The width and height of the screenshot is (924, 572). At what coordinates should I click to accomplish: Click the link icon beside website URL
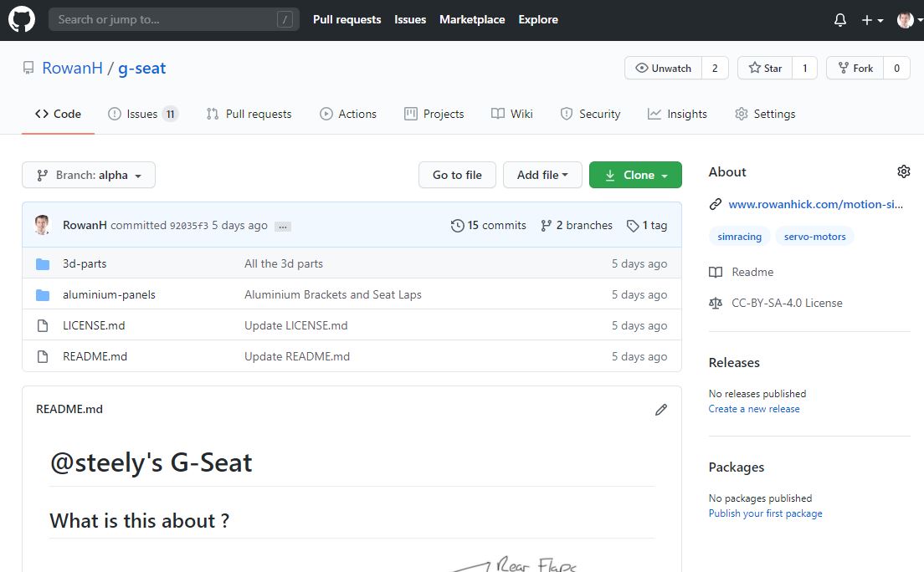tap(716, 204)
